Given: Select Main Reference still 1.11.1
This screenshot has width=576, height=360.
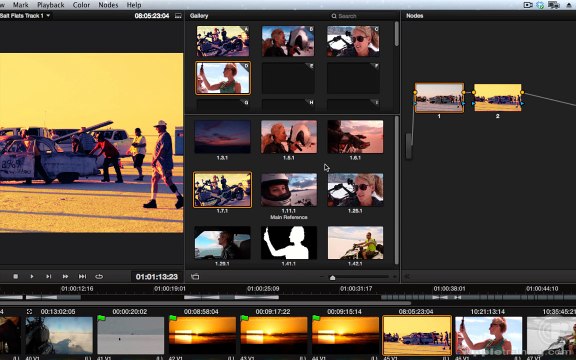Looking at the screenshot, I should click(289, 190).
